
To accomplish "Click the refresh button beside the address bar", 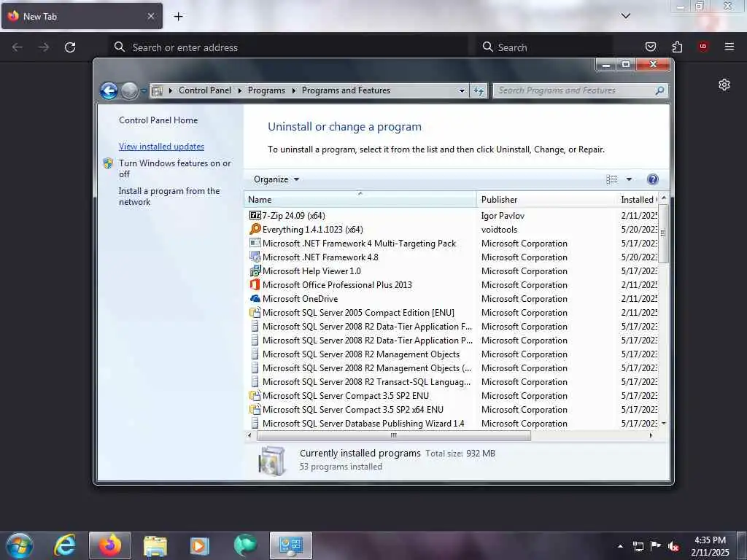I will tap(479, 90).
